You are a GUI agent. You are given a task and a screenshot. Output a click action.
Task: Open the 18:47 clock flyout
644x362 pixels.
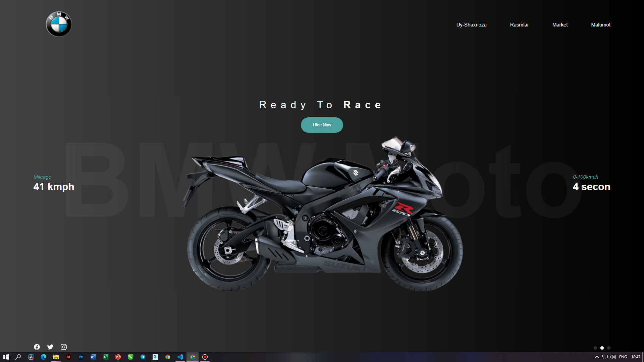(636, 357)
